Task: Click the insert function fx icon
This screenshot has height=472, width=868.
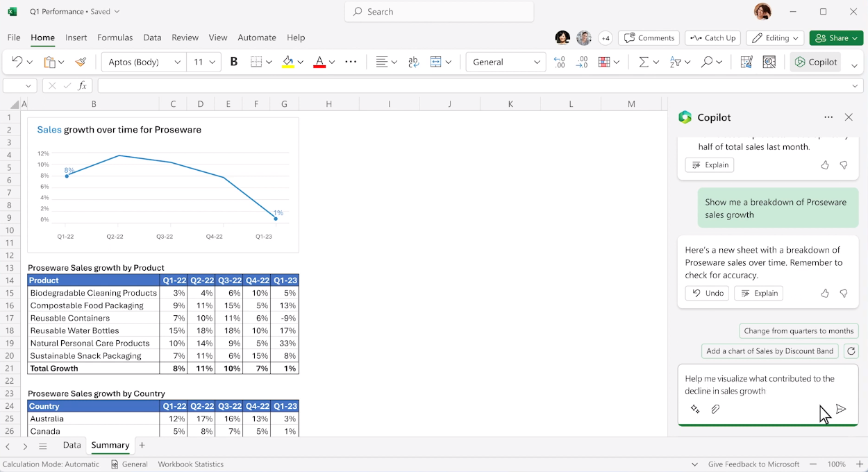Action: [83, 85]
